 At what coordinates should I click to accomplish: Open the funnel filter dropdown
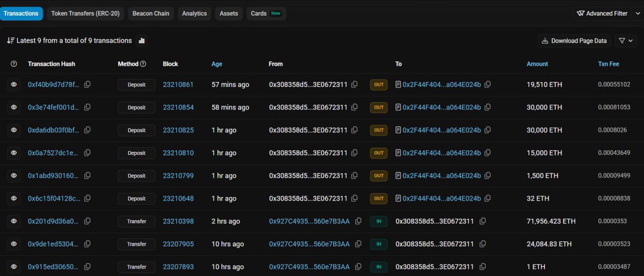(x=626, y=41)
